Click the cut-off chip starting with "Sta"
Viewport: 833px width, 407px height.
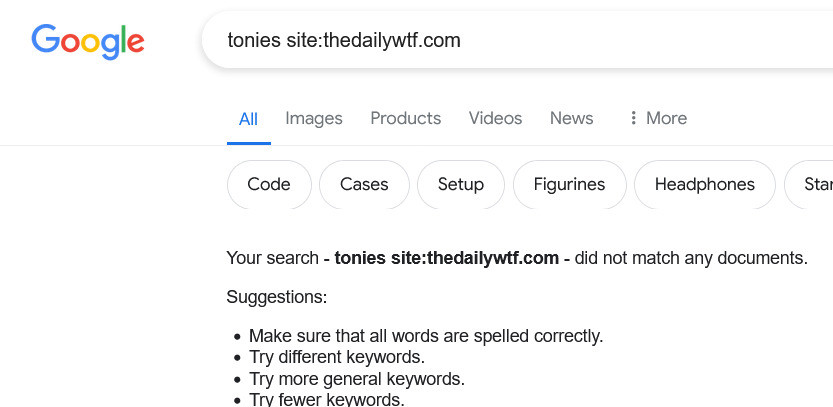pyautogui.click(x=815, y=184)
